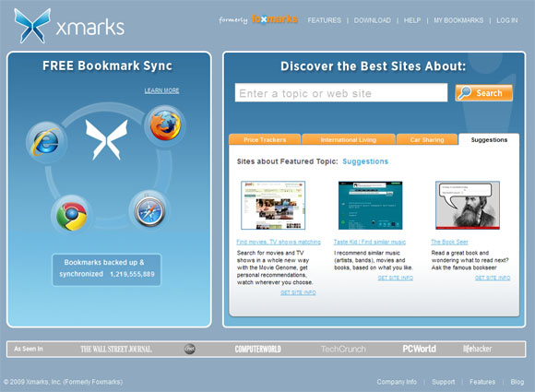Click LOG IN in top navigation
Image resolution: width=535 pixels, height=392 pixels.
click(507, 20)
